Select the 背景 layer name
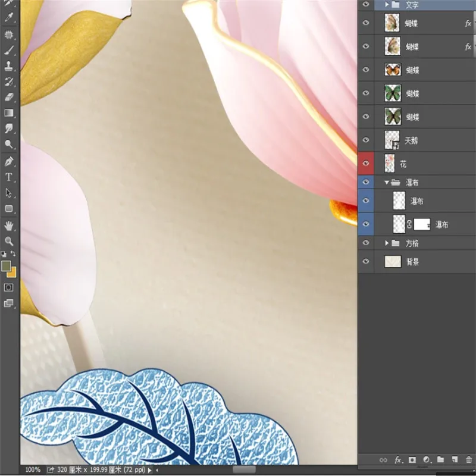Image resolution: width=476 pixels, height=476 pixels. click(412, 262)
